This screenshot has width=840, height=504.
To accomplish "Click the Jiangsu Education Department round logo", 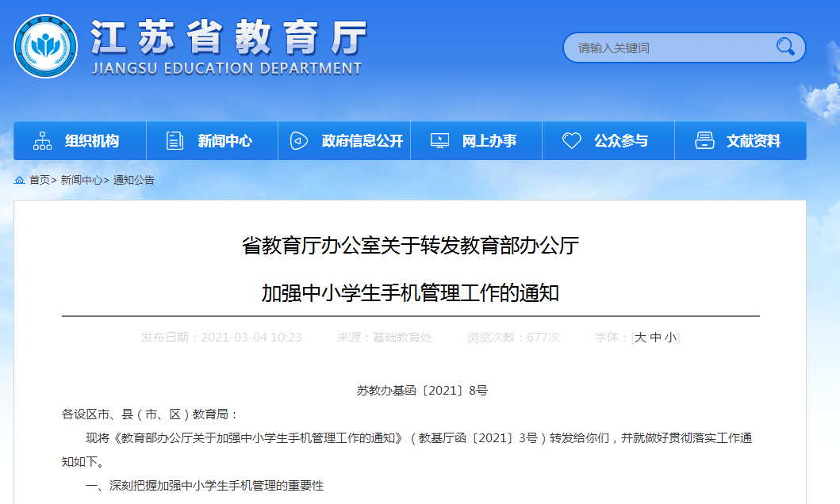I will coord(45,47).
